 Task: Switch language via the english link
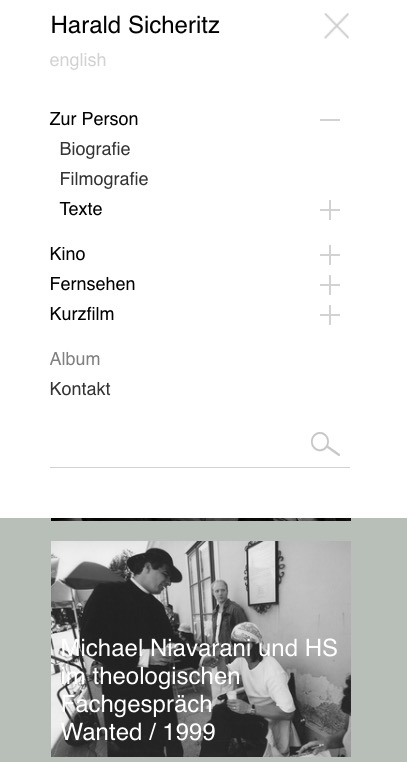78,60
